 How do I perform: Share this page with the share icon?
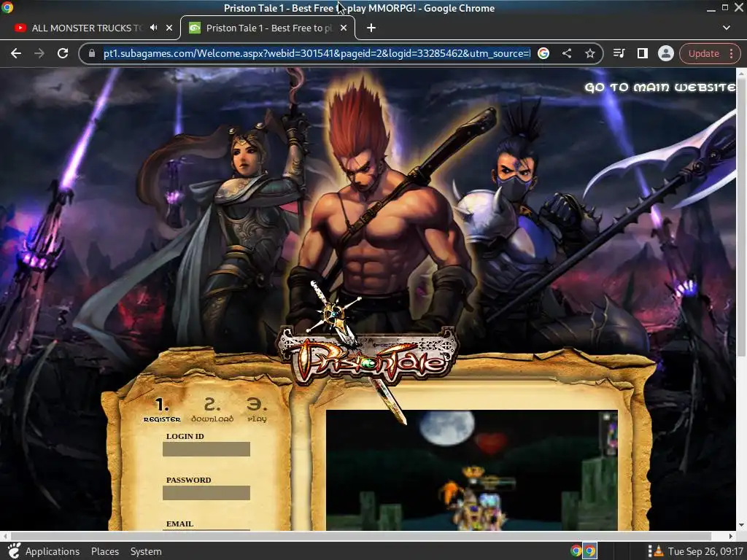tap(567, 53)
